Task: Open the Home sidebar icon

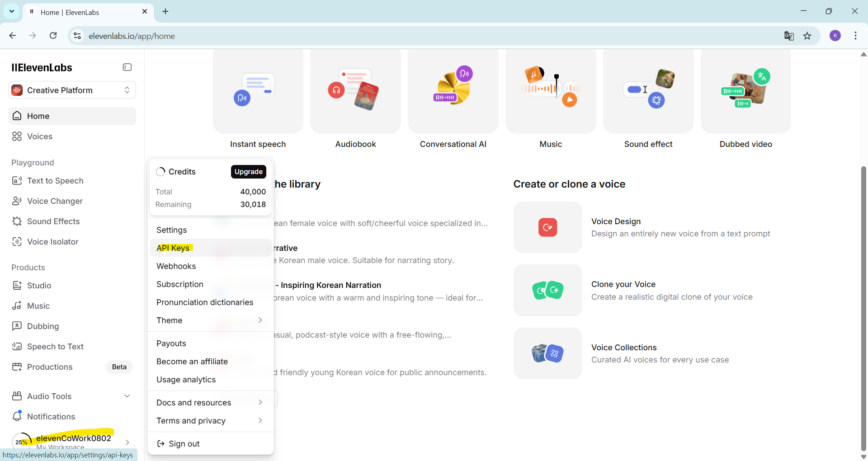Action: [17, 116]
